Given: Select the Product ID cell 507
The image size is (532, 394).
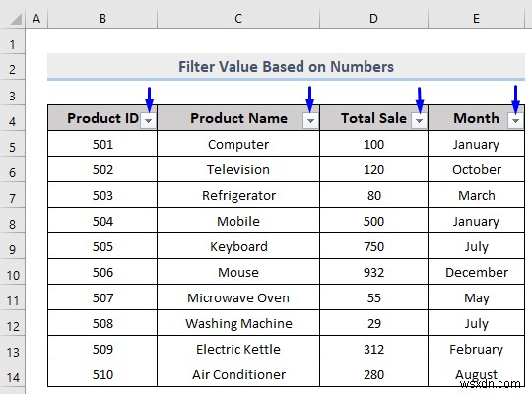Looking at the screenshot, I should (102, 297).
